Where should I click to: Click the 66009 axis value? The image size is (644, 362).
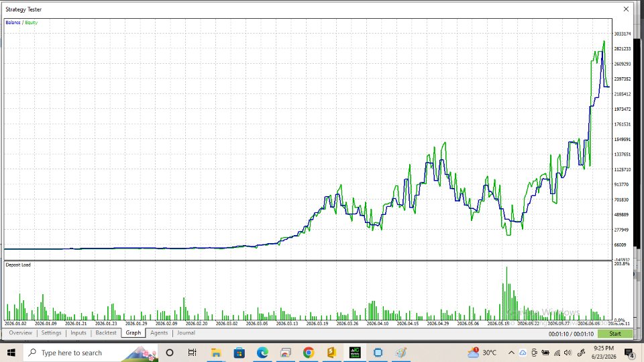click(x=620, y=244)
